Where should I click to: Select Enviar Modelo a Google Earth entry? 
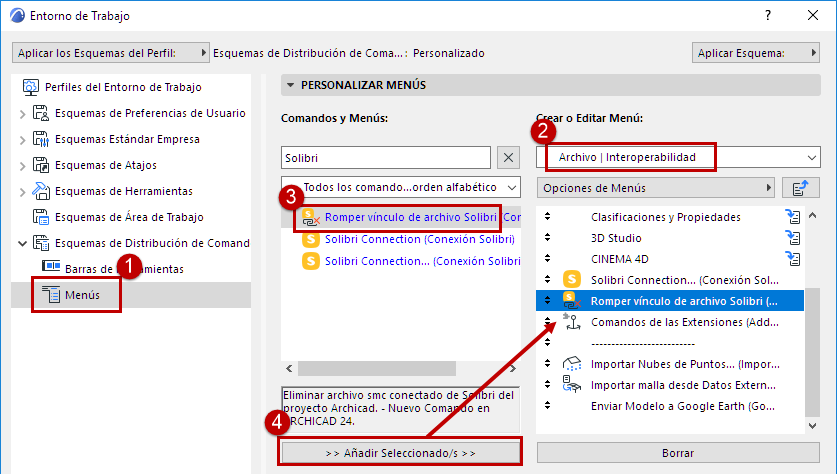tap(670, 406)
